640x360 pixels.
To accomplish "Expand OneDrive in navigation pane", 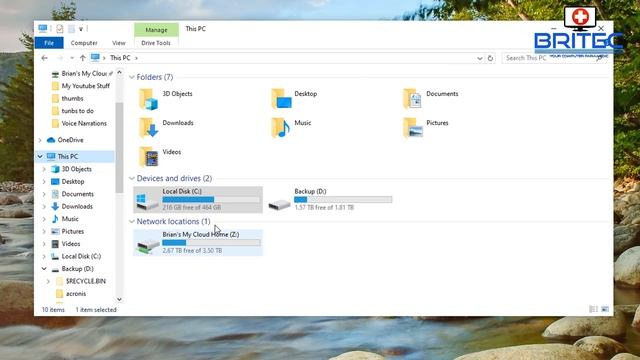I will pyautogui.click(x=40, y=140).
